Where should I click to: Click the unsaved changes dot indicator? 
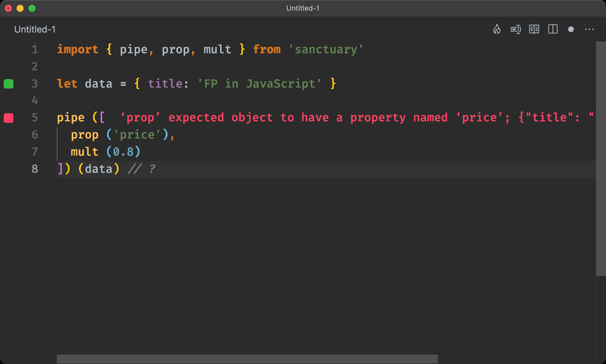tap(571, 29)
